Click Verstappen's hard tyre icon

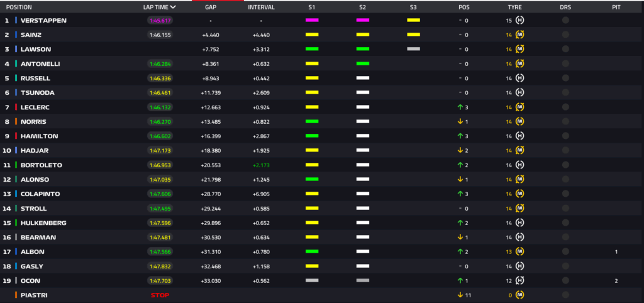click(x=520, y=20)
